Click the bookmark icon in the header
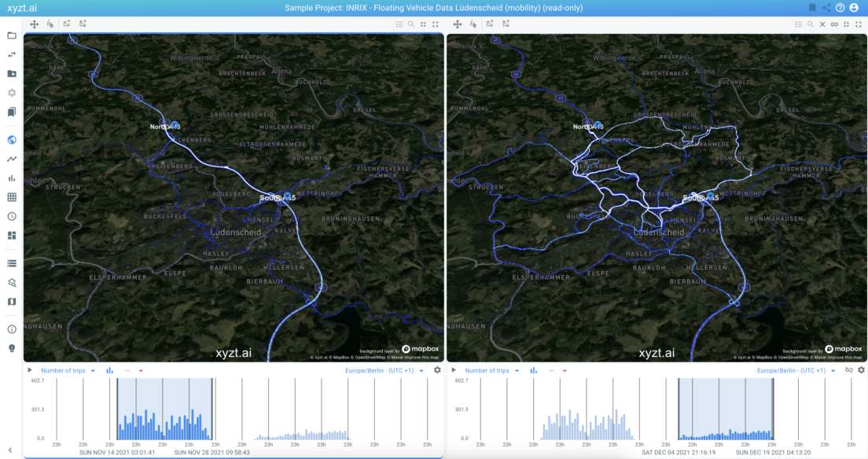Image resolution: width=868 pixels, height=459 pixels. click(x=811, y=8)
